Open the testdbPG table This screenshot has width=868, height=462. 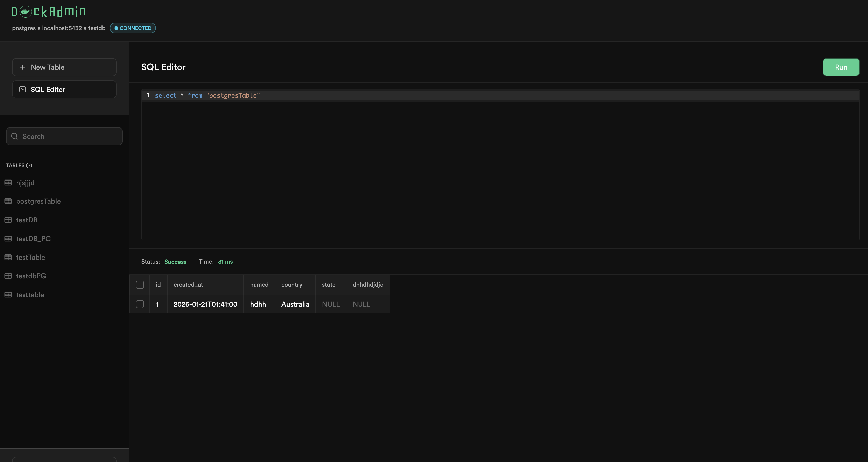[x=31, y=276]
